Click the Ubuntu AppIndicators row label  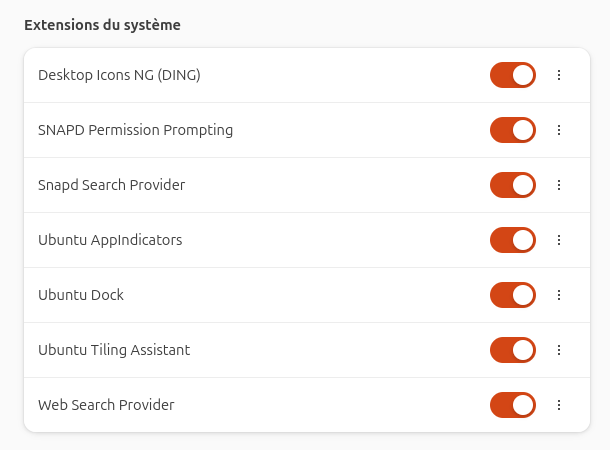tap(110, 240)
